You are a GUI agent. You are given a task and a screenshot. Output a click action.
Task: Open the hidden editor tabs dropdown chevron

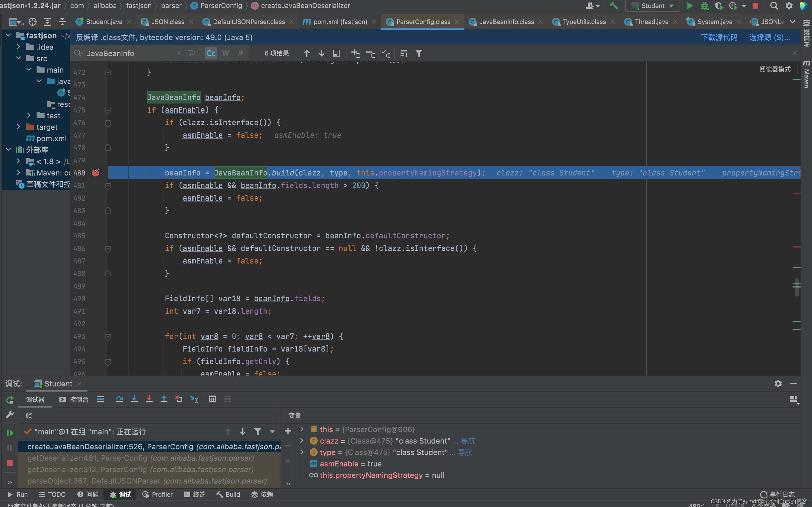792,22
